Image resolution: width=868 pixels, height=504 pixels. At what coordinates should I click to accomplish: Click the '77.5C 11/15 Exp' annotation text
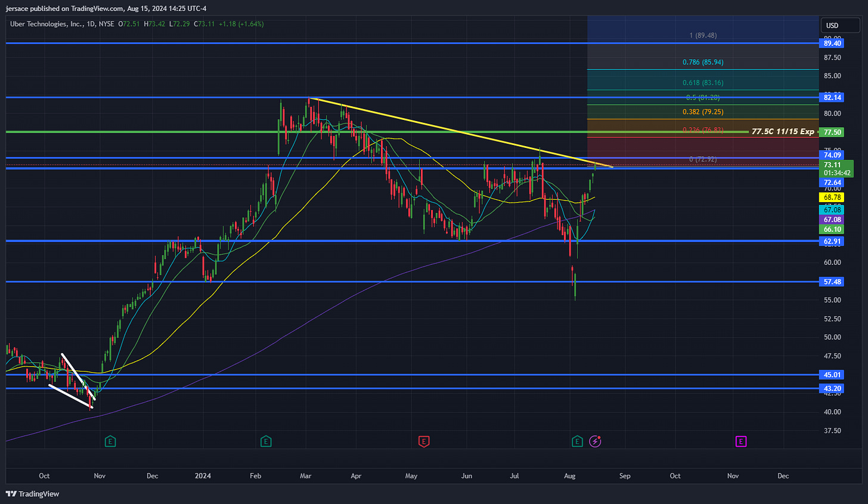(x=783, y=131)
